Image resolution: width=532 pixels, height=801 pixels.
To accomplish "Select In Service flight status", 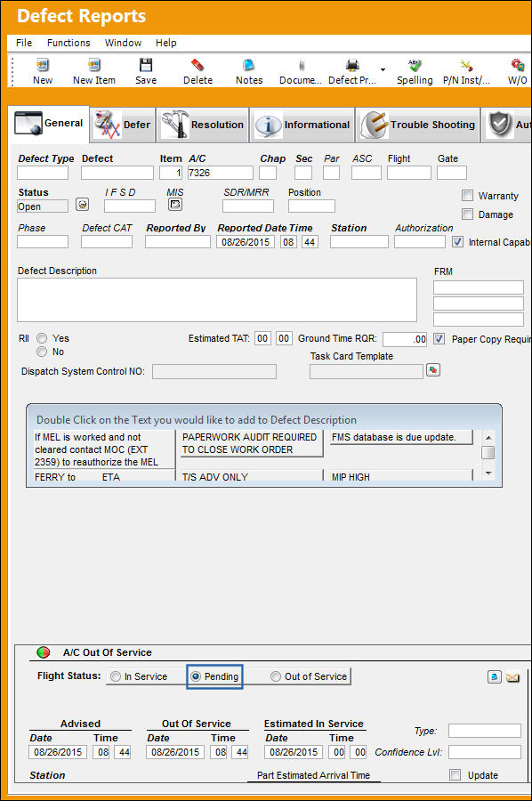I will [116, 676].
